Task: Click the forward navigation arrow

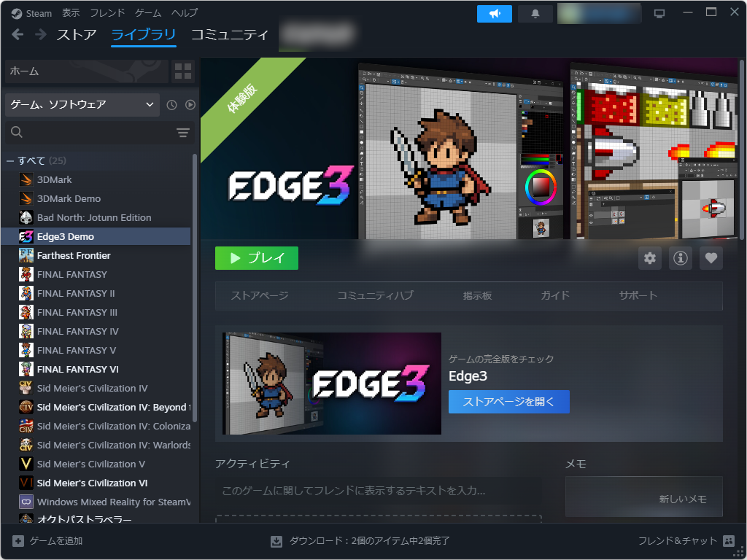Action: 41,34
